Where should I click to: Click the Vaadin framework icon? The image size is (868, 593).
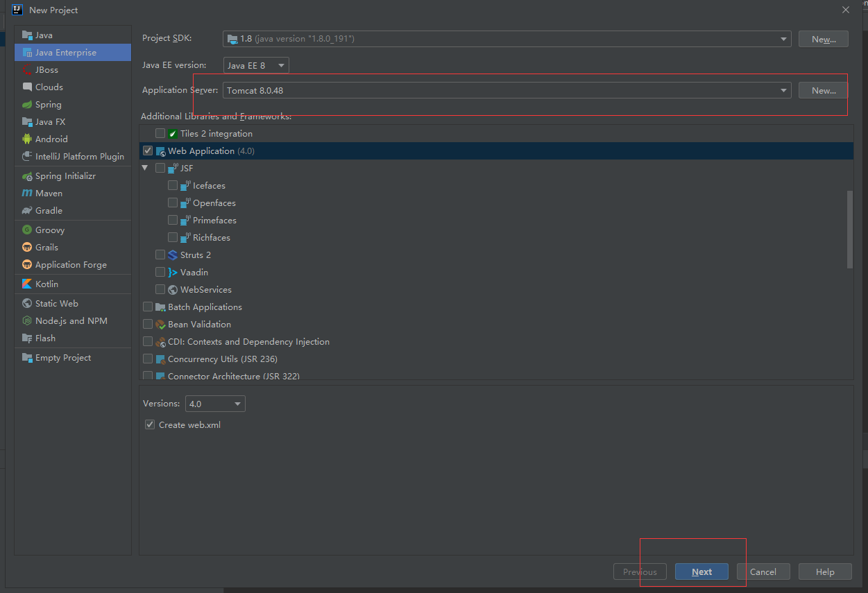pos(173,272)
